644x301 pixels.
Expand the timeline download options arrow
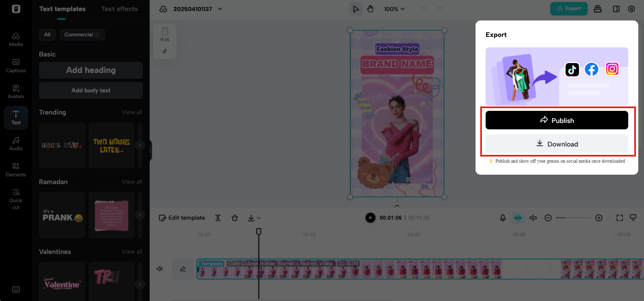click(x=258, y=218)
